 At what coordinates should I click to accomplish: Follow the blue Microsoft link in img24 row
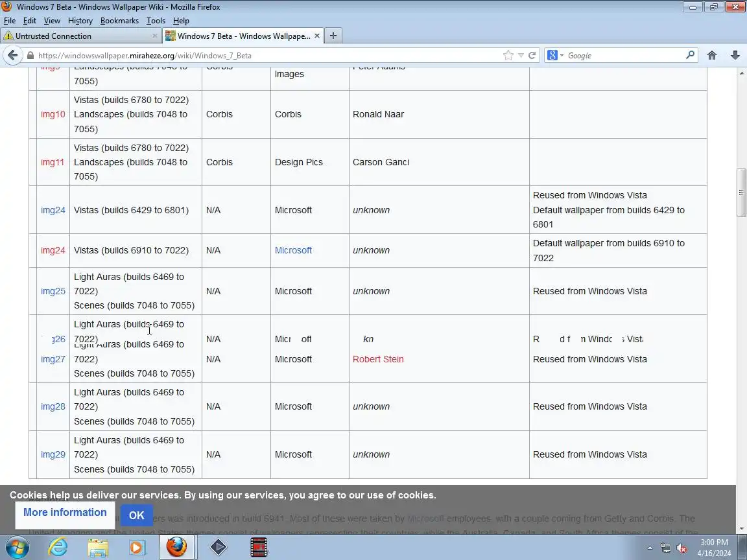[x=293, y=250]
